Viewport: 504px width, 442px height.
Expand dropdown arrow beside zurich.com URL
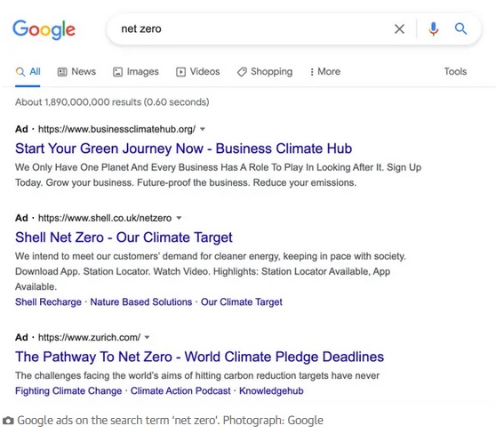[x=147, y=337]
